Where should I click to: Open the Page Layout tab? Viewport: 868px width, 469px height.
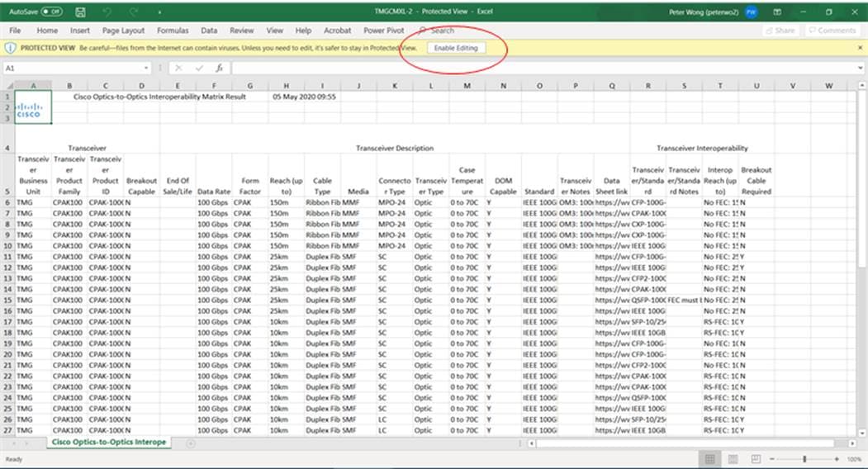point(123,31)
